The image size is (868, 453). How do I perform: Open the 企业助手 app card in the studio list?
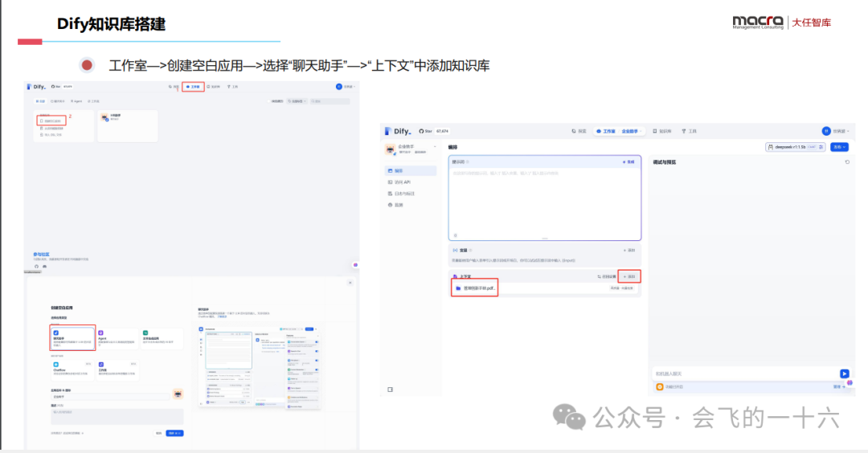pos(128,125)
